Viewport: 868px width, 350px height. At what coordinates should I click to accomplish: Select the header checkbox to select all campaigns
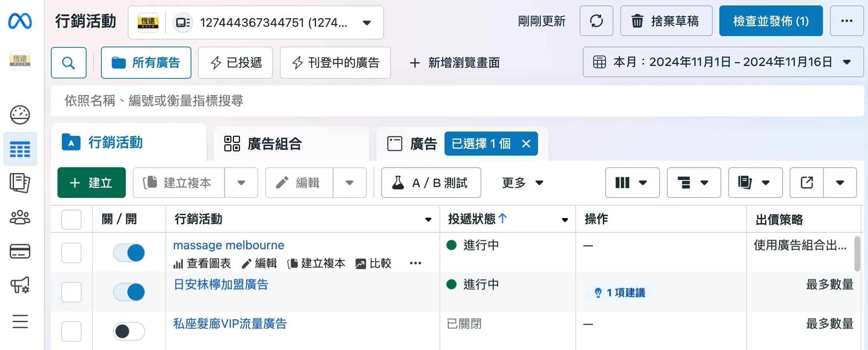coord(71,219)
